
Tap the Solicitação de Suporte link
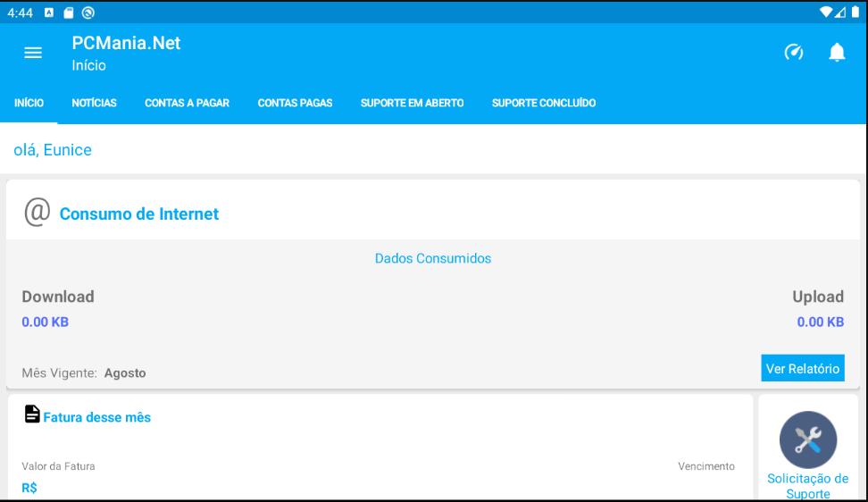pos(807,486)
